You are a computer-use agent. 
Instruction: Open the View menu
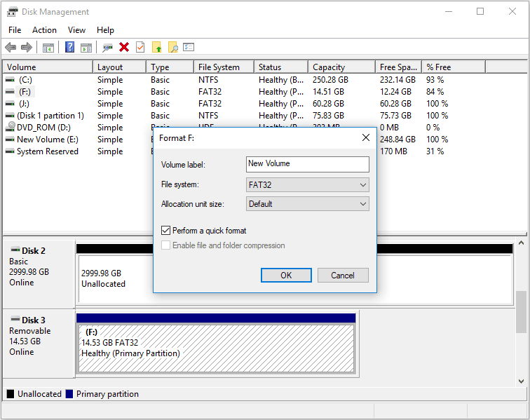click(x=76, y=30)
